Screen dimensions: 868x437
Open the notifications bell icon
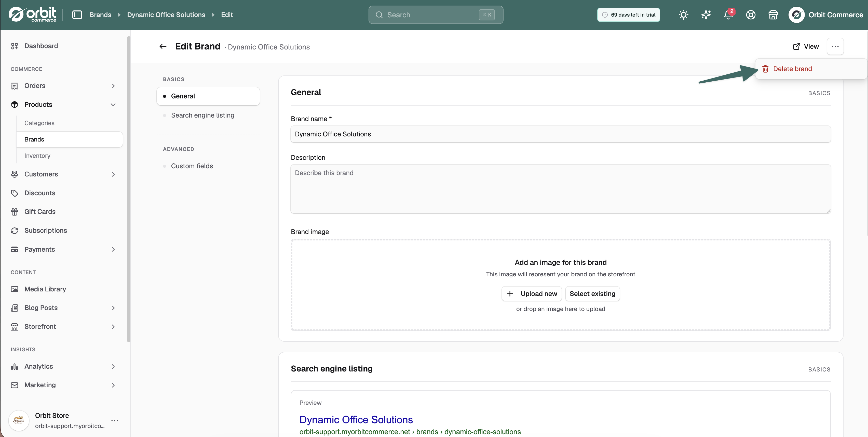click(728, 15)
